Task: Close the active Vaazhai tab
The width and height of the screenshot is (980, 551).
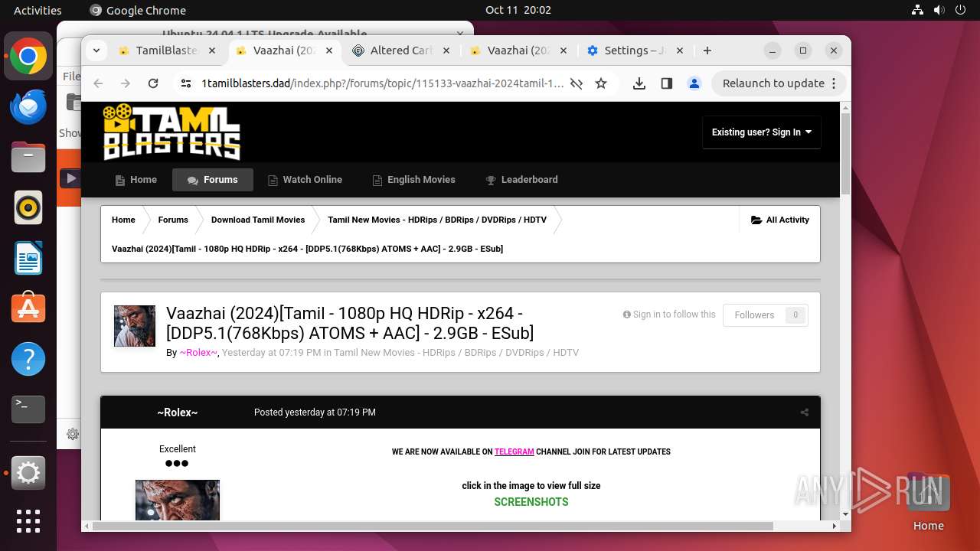Action: tap(330, 51)
